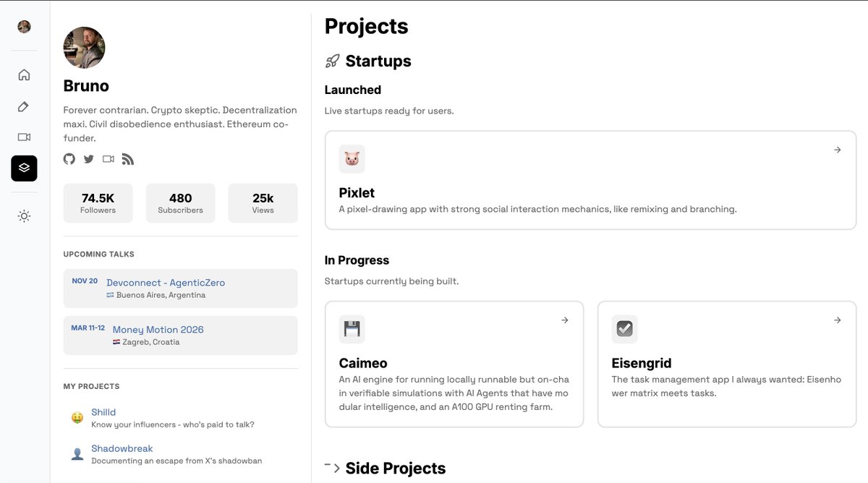Viewport: 868px width, 483px height.
Task: Open the arrow on the Pixlet card
Action: [x=837, y=150]
